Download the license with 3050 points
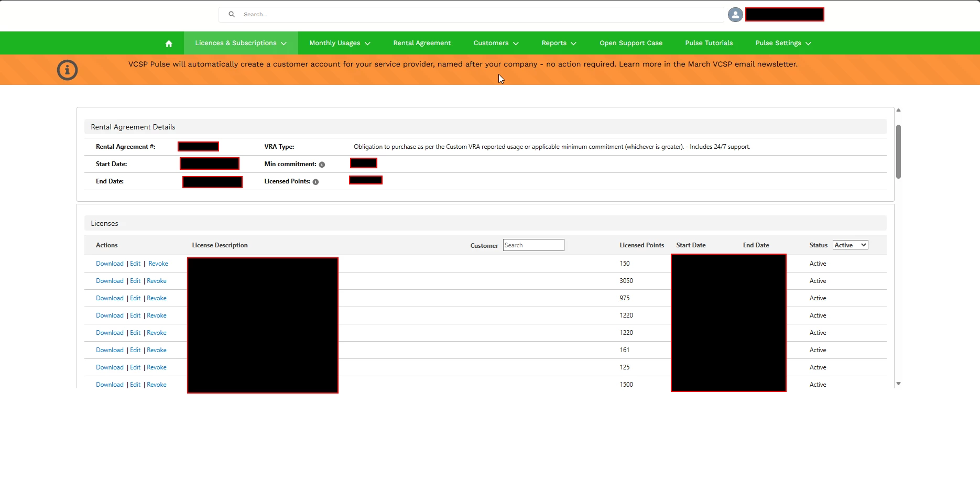Image resolution: width=980 pixels, height=480 pixels. pyautogui.click(x=110, y=281)
